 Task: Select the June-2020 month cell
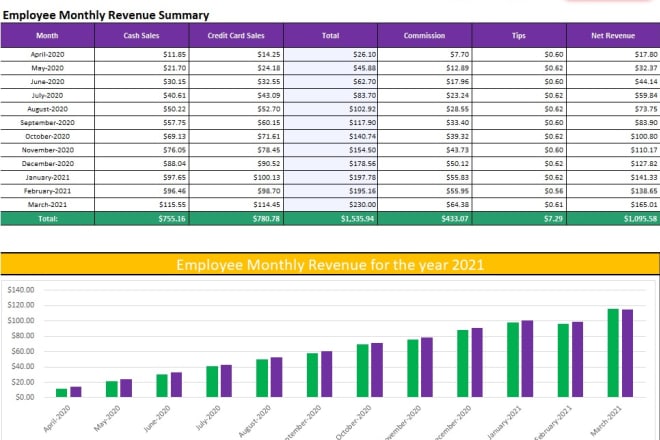point(47,82)
